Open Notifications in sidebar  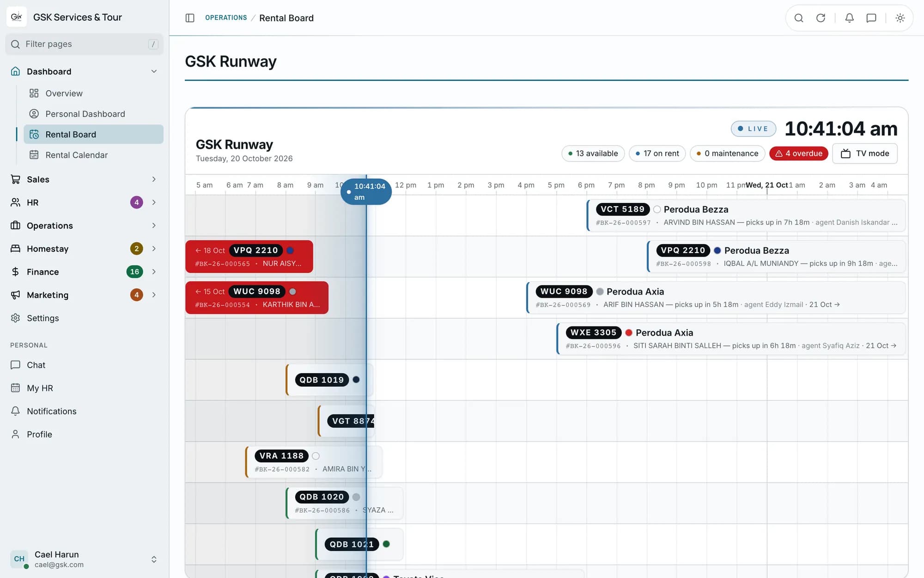(84, 411)
